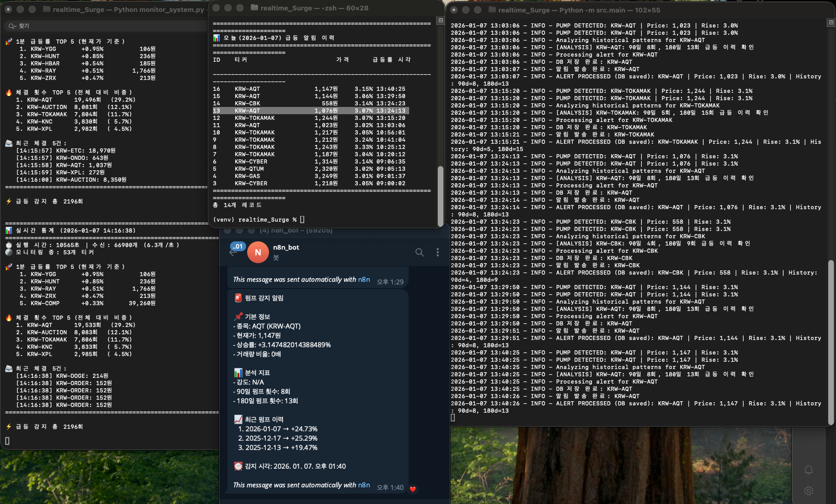Open the three-dot menu in n8n_bot chat
The width and height of the screenshot is (836, 504).
438,252
